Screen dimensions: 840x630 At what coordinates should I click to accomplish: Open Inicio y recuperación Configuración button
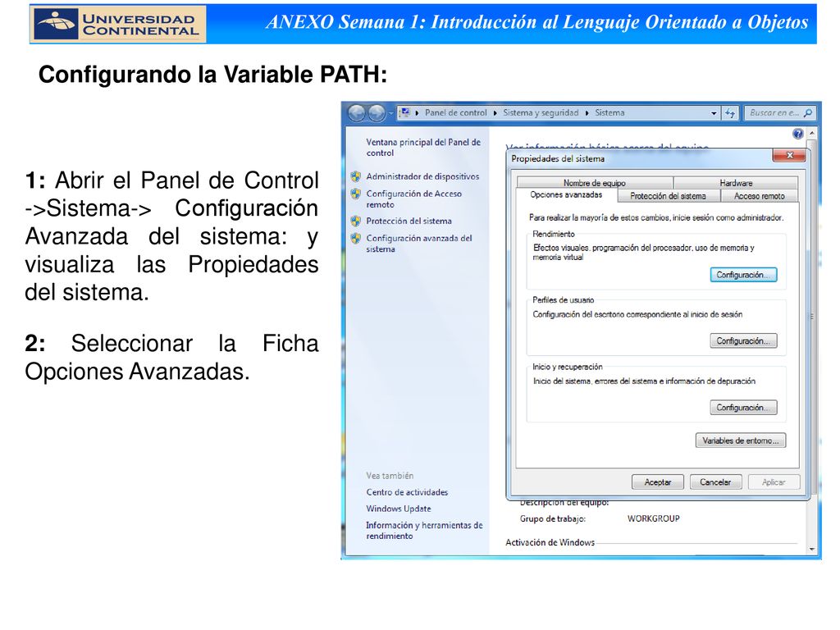(743, 408)
